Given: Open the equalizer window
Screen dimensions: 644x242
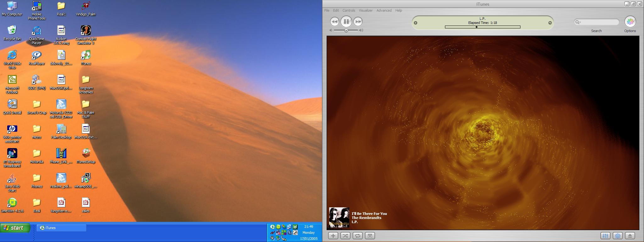Looking at the screenshot, I should click(605, 236).
